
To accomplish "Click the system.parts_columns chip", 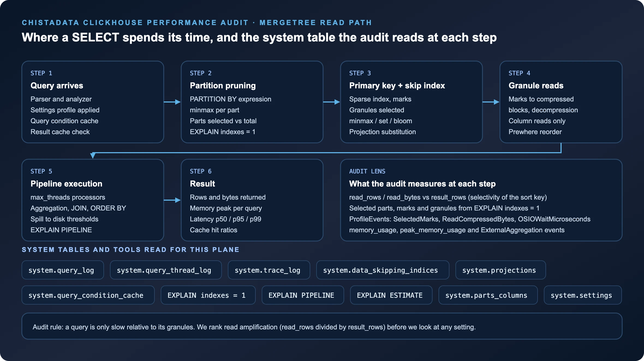I will click(x=488, y=295).
